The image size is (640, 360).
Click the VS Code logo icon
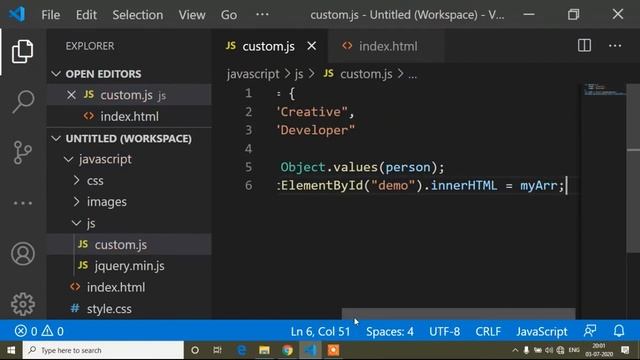point(17,15)
